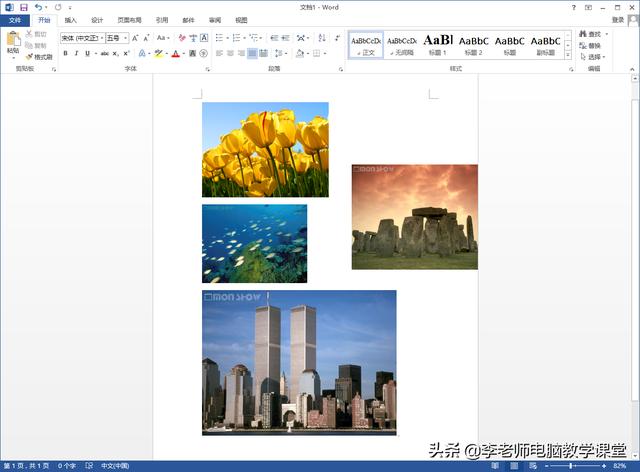The height and width of the screenshot is (472, 640).
Task: Toggle Strikethrough (abc) formatting
Action: point(105,53)
